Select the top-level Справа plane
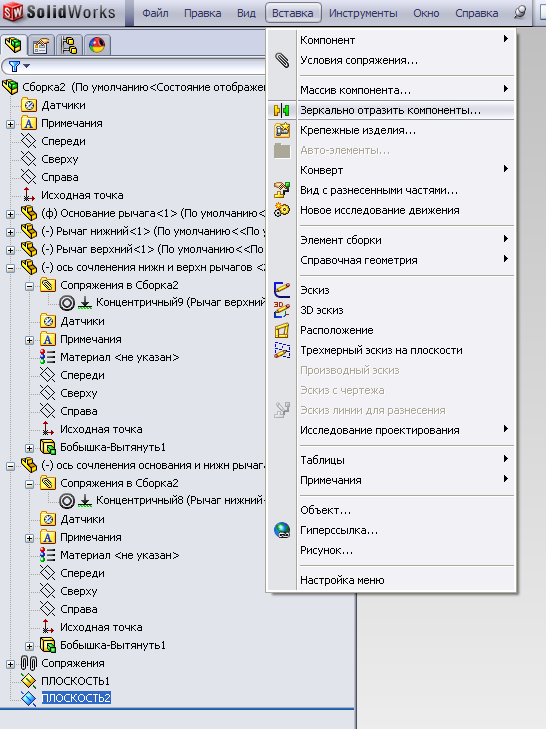This screenshot has height=729, width=546. 60,178
